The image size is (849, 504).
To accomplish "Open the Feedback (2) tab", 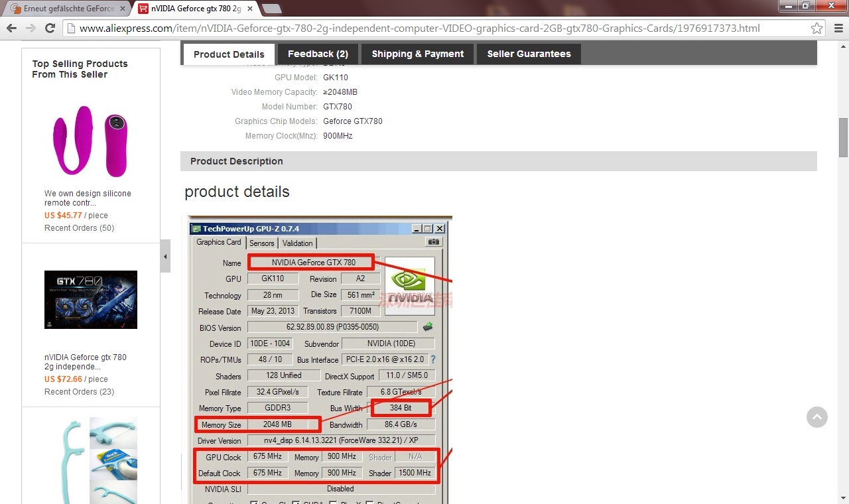I will point(318,54).
